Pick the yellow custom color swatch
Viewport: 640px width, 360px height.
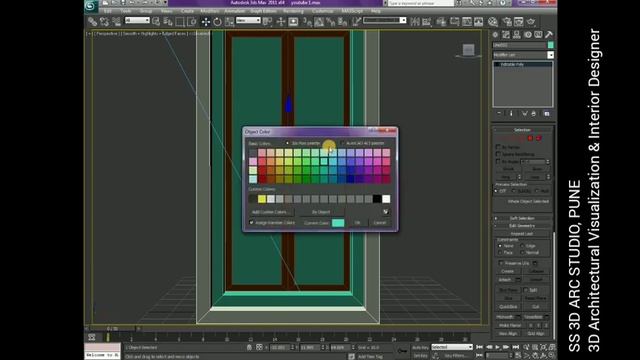[262, 199]
